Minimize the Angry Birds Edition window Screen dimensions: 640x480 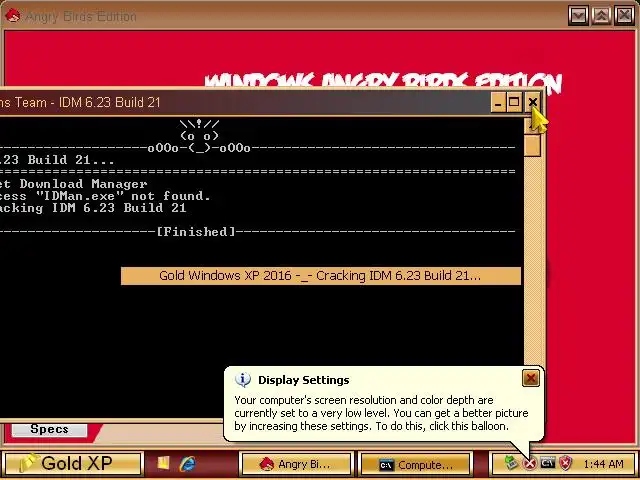[578, 16]
